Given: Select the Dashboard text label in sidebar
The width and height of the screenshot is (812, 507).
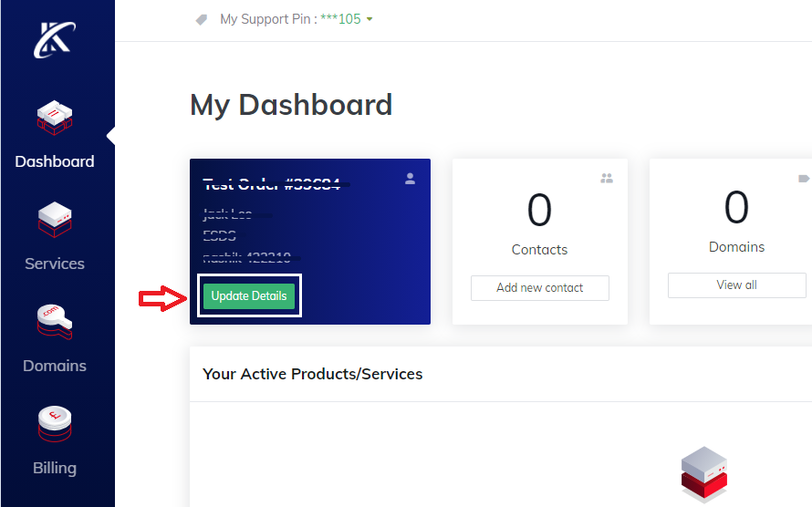Looking at the screenshot, I should point(55,161).
